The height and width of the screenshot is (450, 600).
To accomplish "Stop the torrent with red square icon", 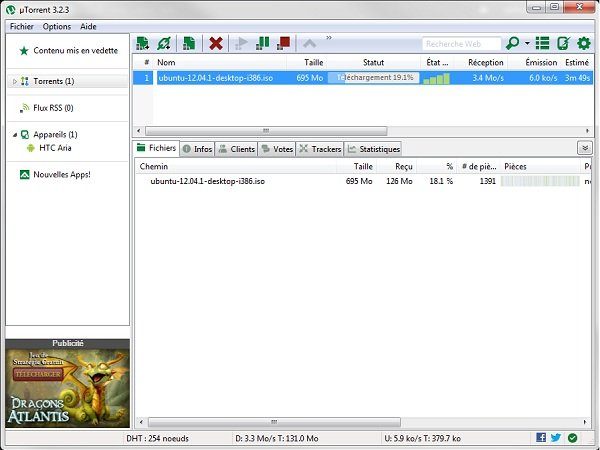I will tap(284, 43).
